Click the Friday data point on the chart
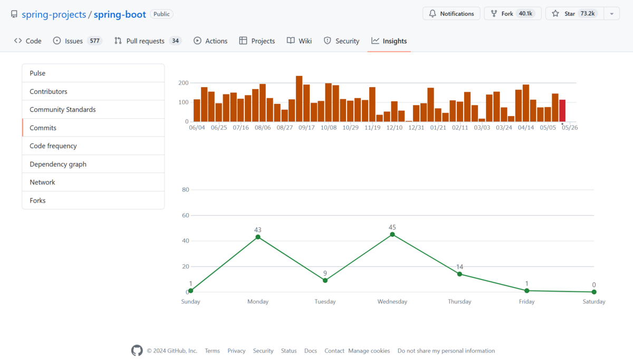Screen dimensions: 633x364 pos(527,291)
